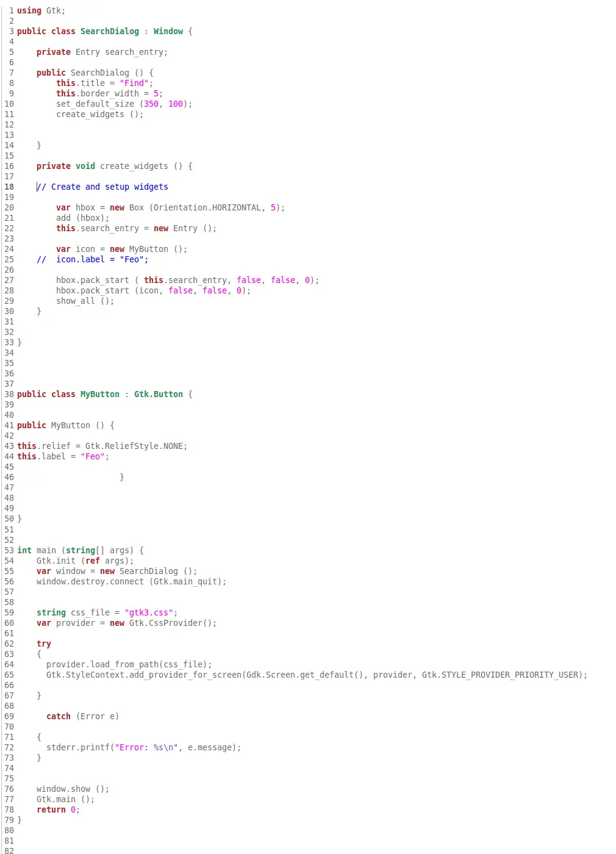Screen dimensions: 616x854
Task: Click the 'try' keyword on line 62
Action: pyautogui.click(x=44, y=644)
